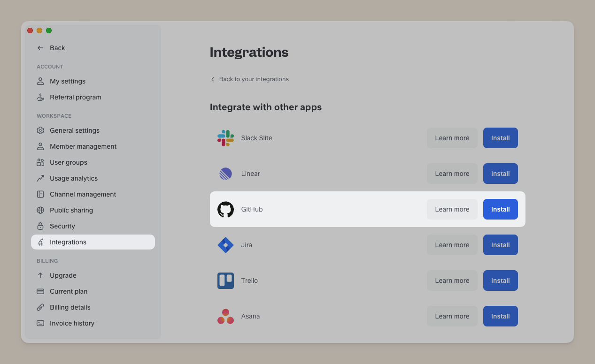
Task: Click the Back arrow icon in sidebar
Action: (40, 48)
